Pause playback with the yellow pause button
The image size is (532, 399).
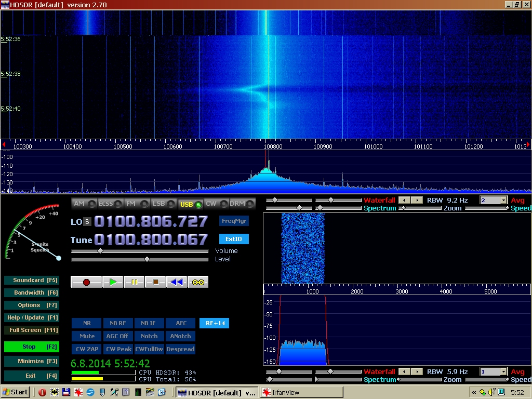(135, 282)
